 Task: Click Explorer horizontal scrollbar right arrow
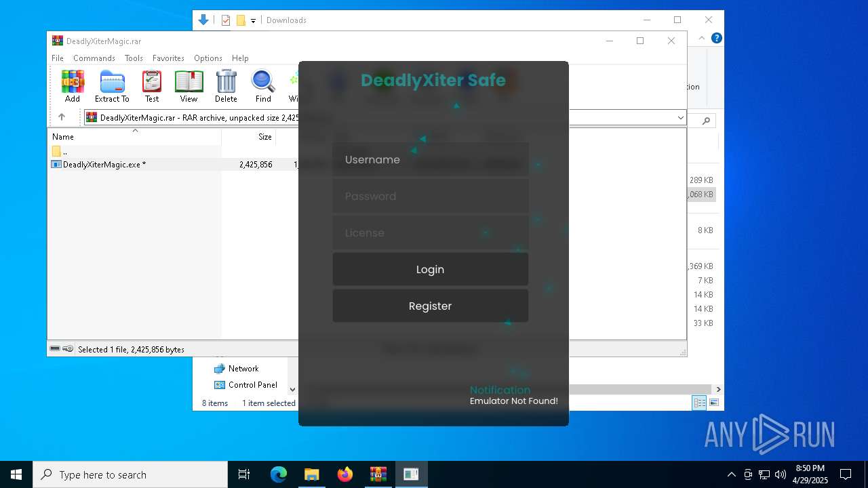pos(718,389)
